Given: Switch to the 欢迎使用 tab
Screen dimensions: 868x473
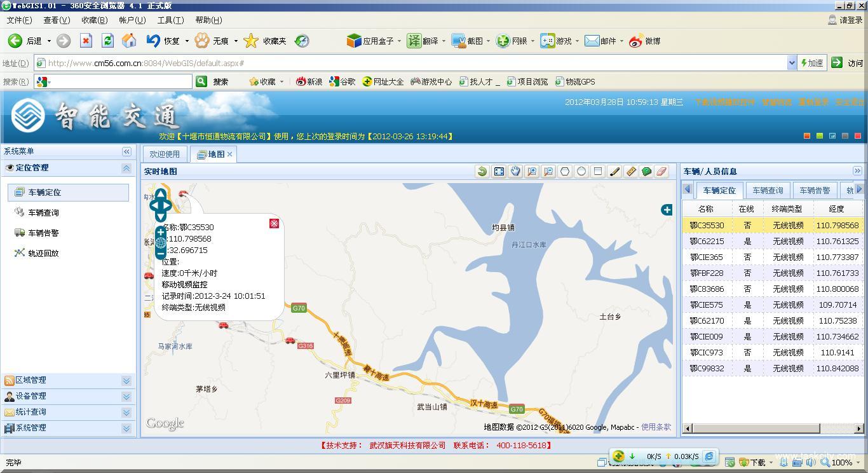Looking at the screenshot, I should pos(165,154).
